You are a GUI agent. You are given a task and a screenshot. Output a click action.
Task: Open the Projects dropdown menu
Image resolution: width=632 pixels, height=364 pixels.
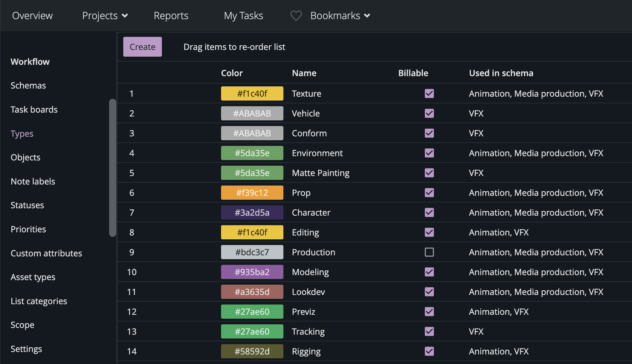(105, 16)
